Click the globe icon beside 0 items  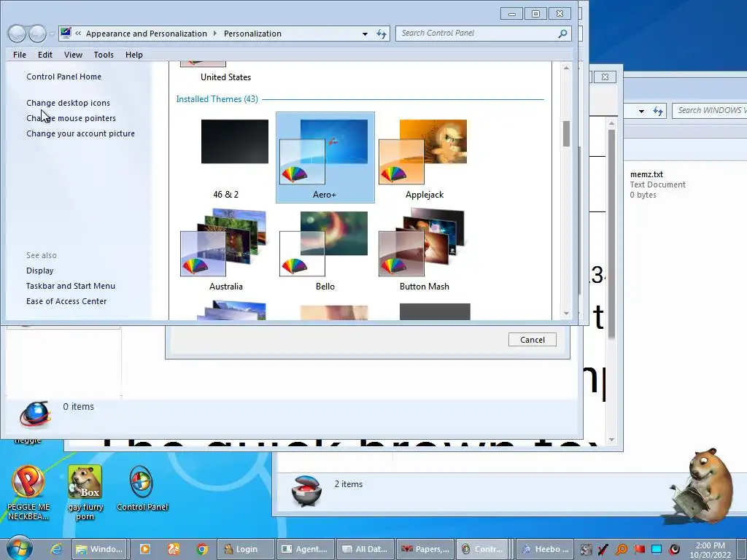click(35, 414)
